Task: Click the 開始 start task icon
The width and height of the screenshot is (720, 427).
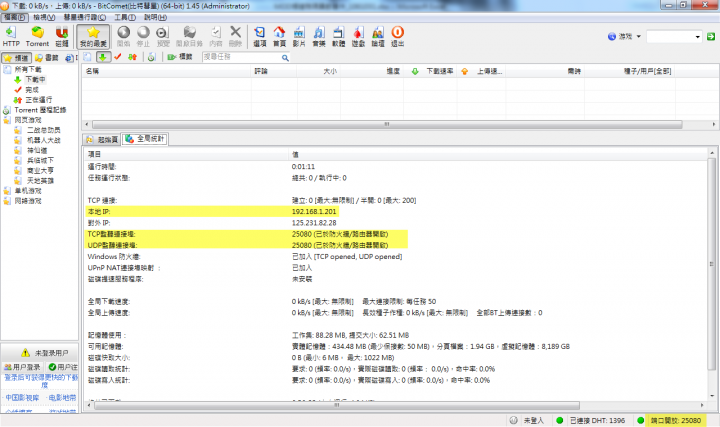Action: [124, 36]
